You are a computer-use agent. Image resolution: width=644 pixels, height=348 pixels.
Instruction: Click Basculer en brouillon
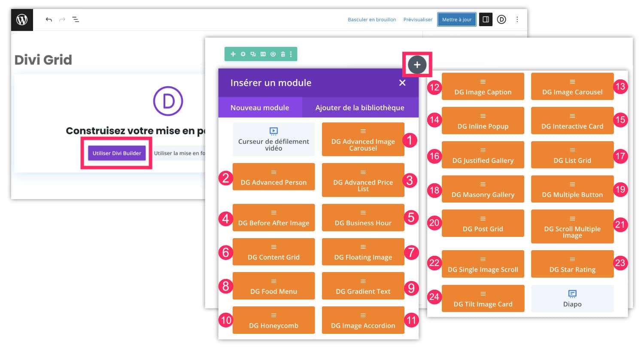(x=372, y=20)
